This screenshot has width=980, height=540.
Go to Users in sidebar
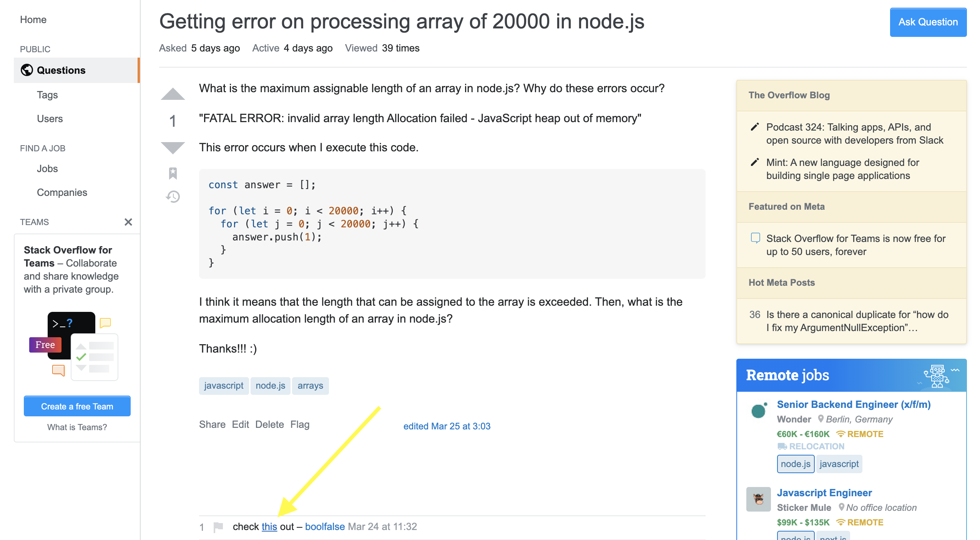click(x=50, y=119)
